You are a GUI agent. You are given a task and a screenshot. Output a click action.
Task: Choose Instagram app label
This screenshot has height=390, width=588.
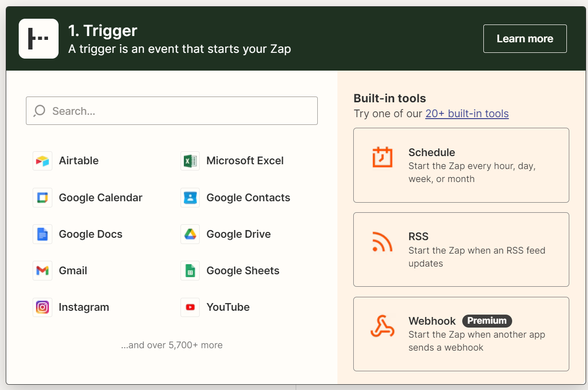click(x=84, y=307)
